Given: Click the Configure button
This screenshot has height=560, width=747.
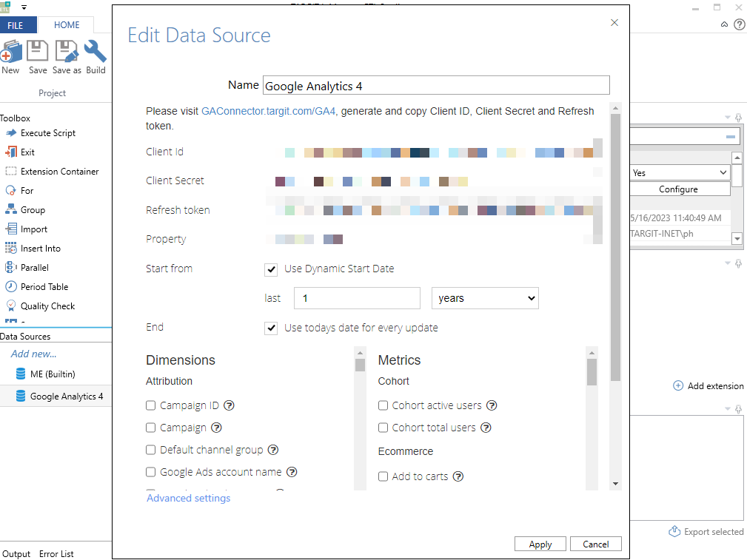Looking at the screenshot, I should point(680,189).
